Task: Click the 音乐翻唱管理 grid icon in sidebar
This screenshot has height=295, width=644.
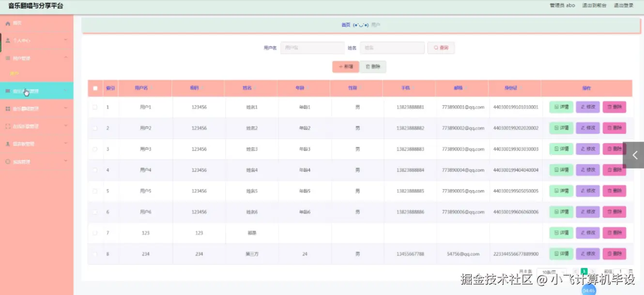Action: coord(7,109)
